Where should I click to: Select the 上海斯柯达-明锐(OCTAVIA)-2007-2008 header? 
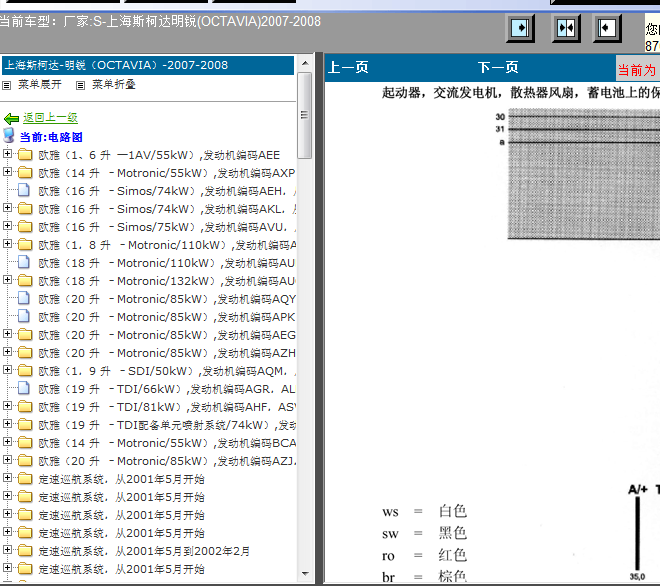click(148, 65)
